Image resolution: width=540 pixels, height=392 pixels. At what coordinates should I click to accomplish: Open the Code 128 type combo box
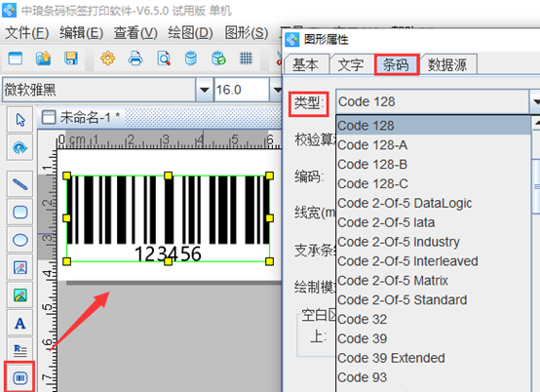[438, 102]
